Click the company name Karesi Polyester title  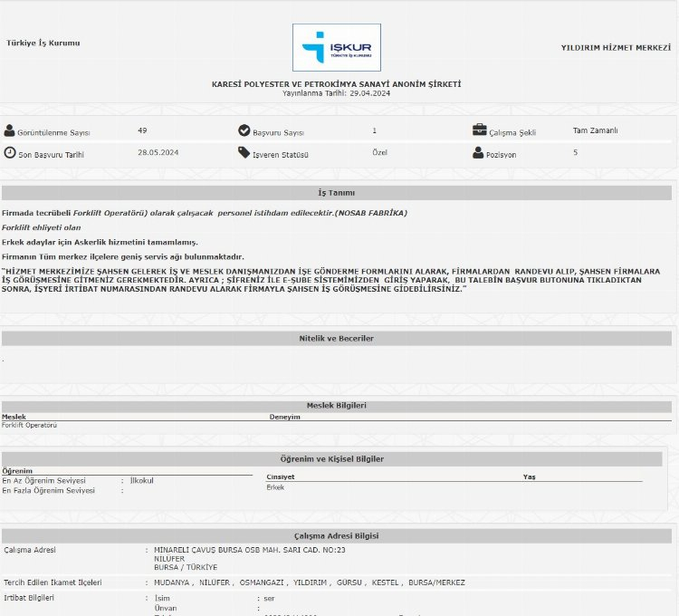[336, 83]
